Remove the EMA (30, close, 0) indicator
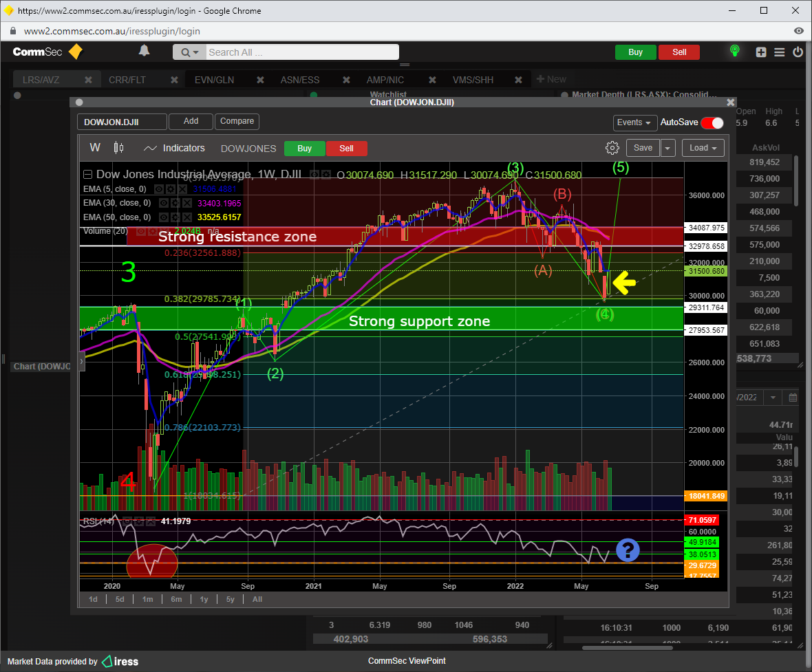 point(186,204)
